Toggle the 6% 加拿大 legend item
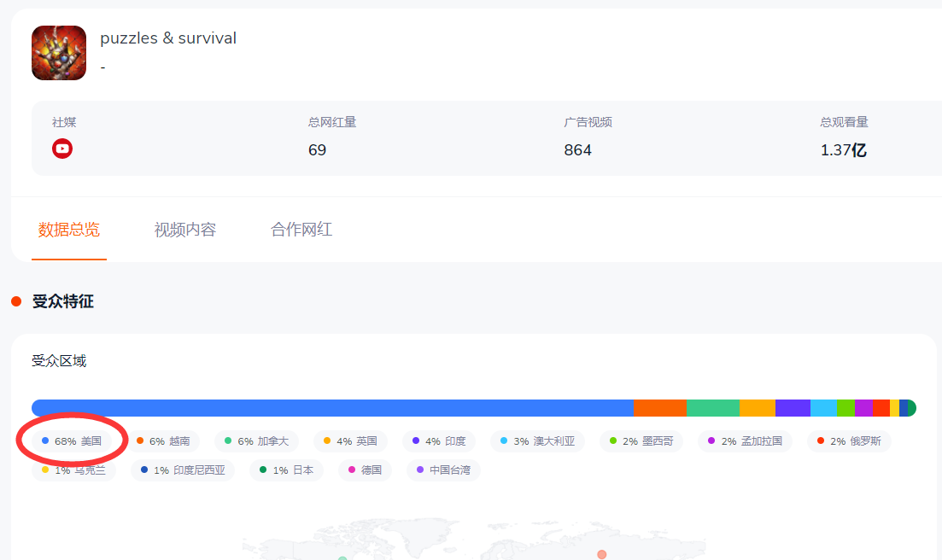Viewport: 942px width, 560px height. pyautogui.click(x=257, y=441)
